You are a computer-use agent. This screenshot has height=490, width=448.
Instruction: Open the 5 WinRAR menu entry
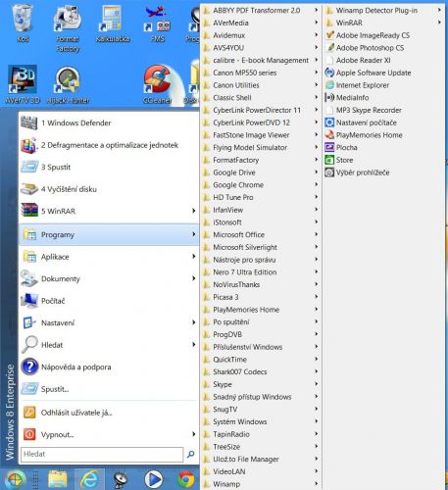pyautogui.click(x=109, y=211)
